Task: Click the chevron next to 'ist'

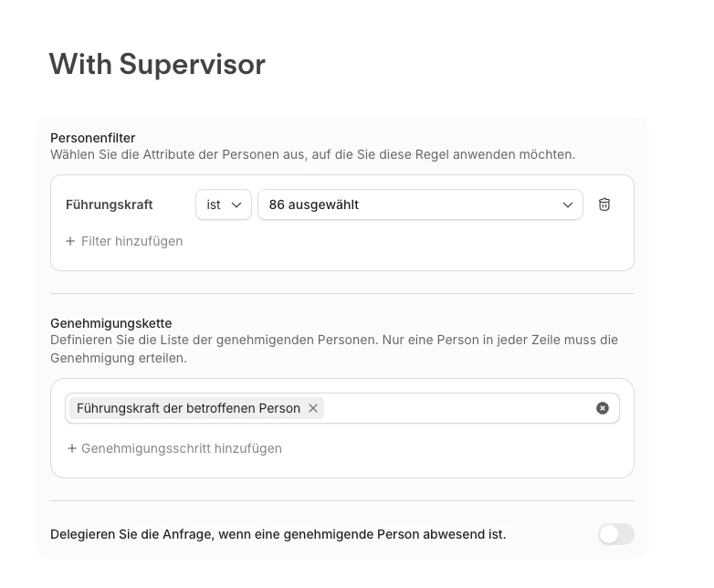Action: pos(237,205)
